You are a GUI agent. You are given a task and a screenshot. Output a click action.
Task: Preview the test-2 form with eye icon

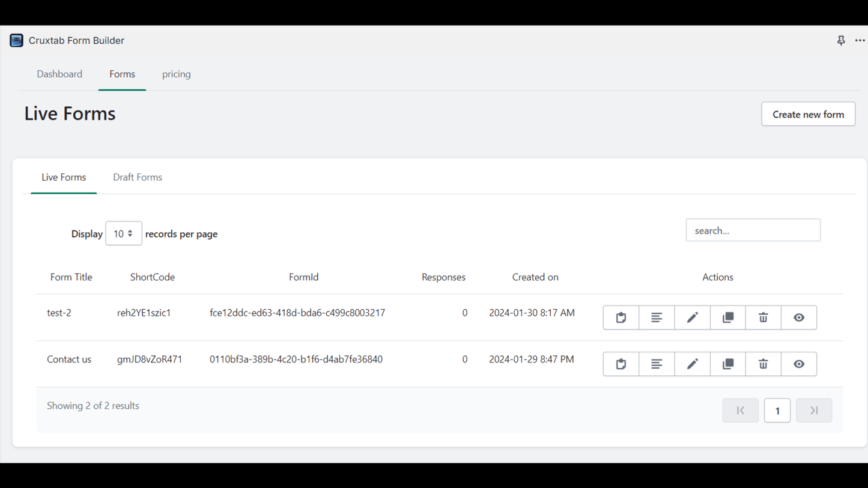pyautogui.click(x=798, y=318)
